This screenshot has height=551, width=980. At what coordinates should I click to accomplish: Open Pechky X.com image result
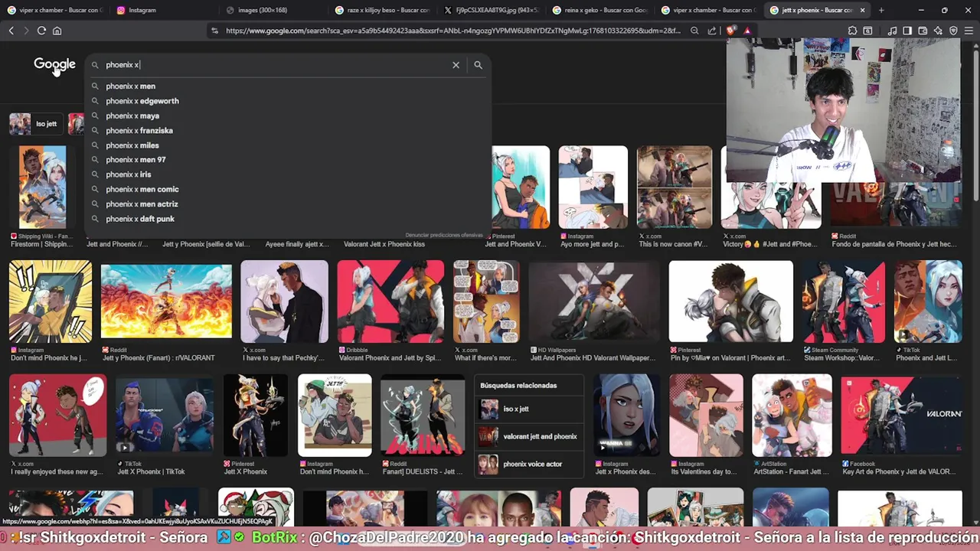[x=284, y=301]
